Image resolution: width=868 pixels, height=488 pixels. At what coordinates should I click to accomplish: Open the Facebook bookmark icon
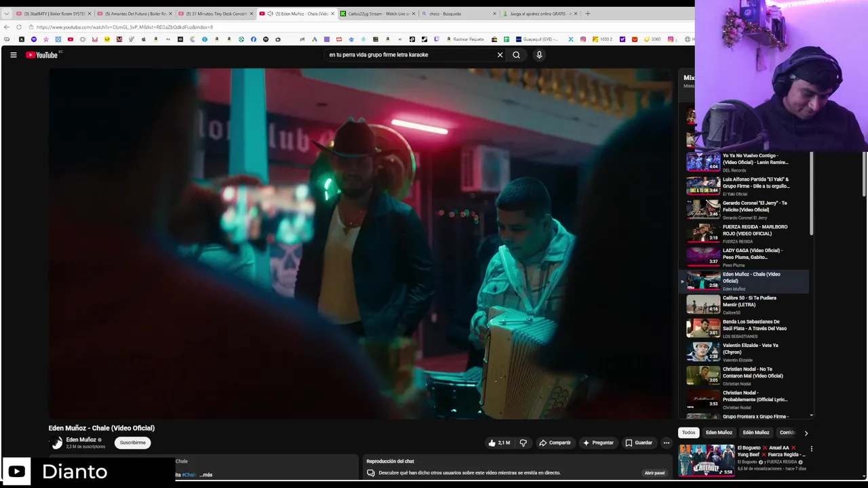254,39
